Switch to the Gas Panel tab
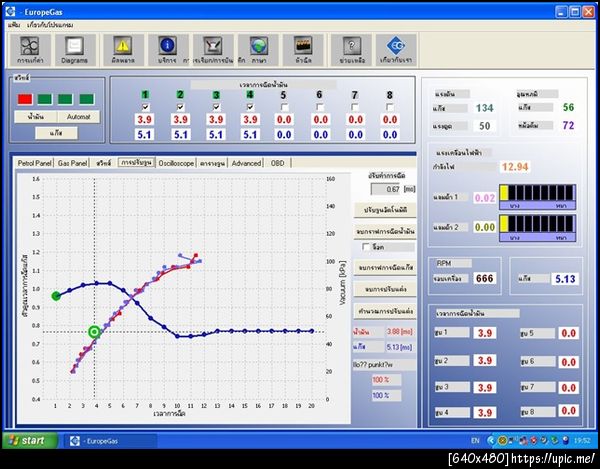Viewport: 600px width, 469px height. click(72, 163)
